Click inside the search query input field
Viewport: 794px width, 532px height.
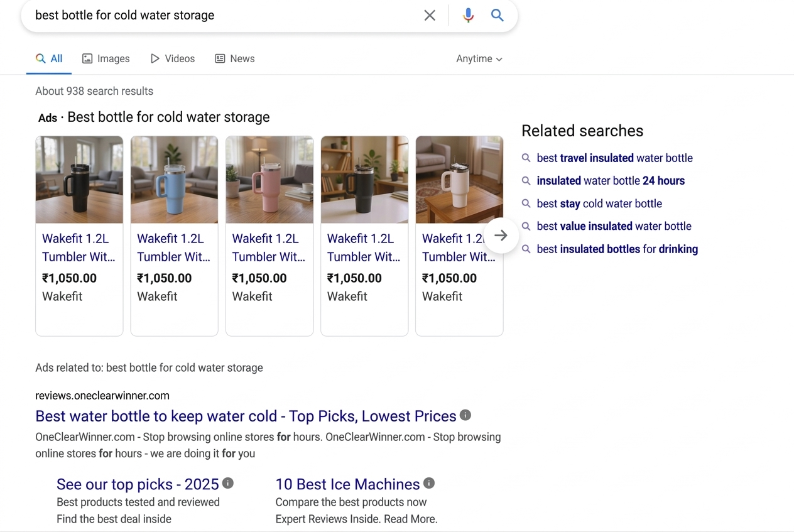(x=188, y=15)
